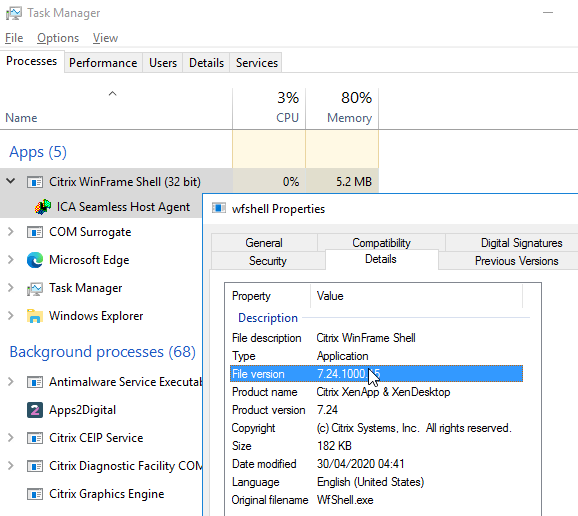Open the Compatibility tab in Properties

[x=382, y=243]
